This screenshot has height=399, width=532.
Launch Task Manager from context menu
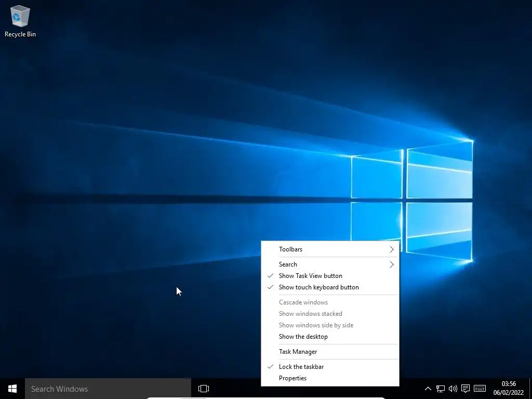(330, 352)
